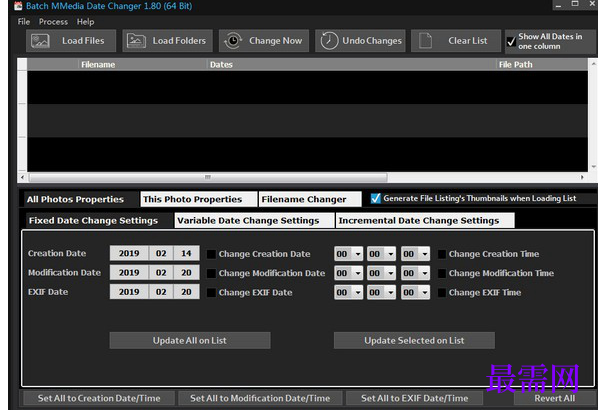Image resolution: width=598 pixels, height=410 pixels.
Task: Click Modification Date month field 02
Action: pos(161,273)
